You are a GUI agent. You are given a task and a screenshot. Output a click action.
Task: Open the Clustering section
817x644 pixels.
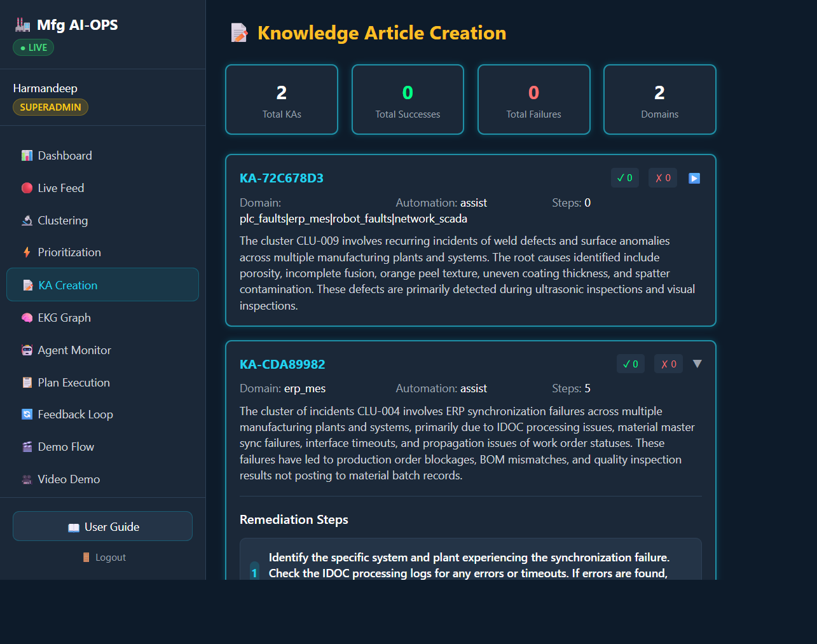[x=102, y=221]
